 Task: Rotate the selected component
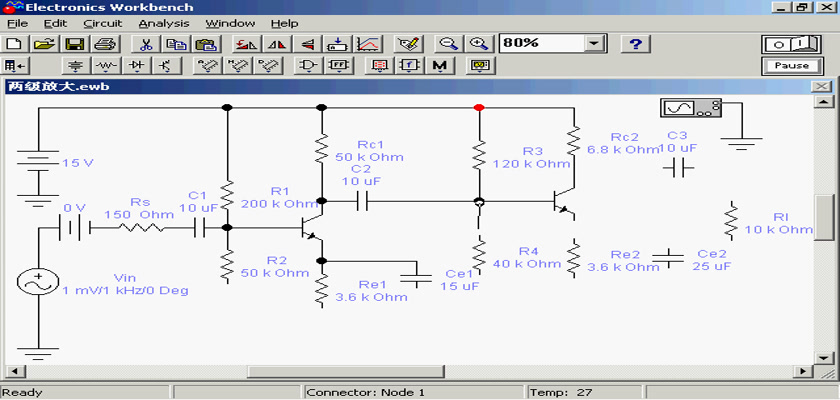point(248,44)
